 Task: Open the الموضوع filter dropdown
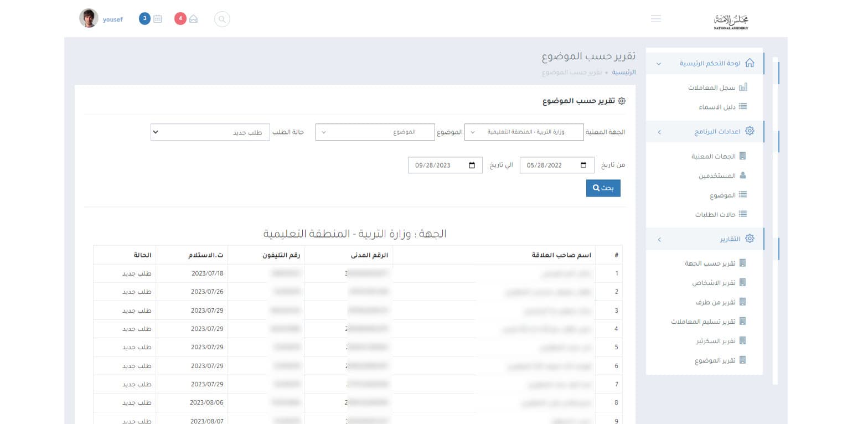click(375, 132)
